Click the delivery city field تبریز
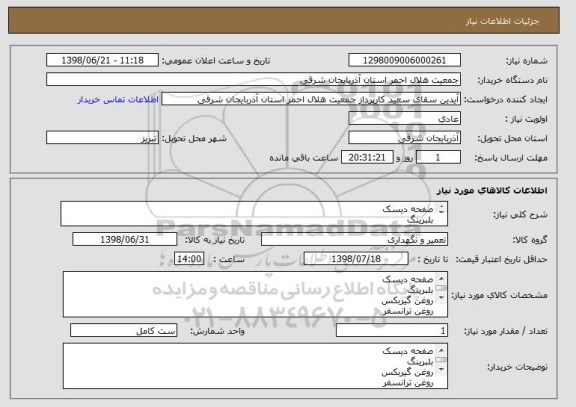 pyautogui.click(x=102, y=138)
